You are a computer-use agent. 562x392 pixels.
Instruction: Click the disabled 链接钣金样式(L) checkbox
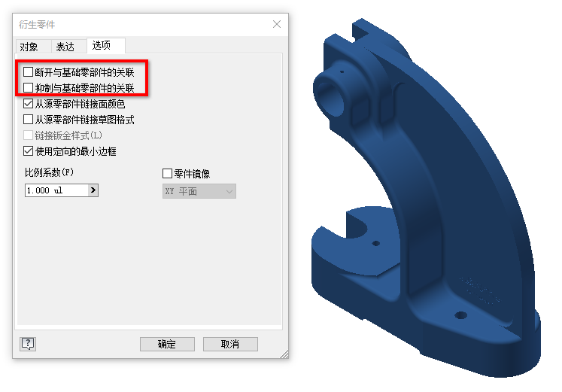click(28, 135)
